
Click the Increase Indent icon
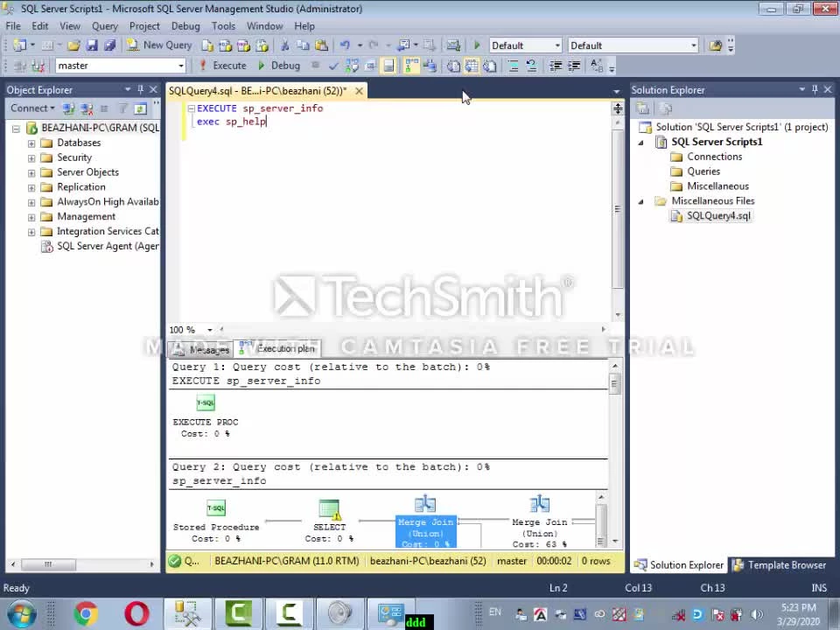(x=574, y=66)
